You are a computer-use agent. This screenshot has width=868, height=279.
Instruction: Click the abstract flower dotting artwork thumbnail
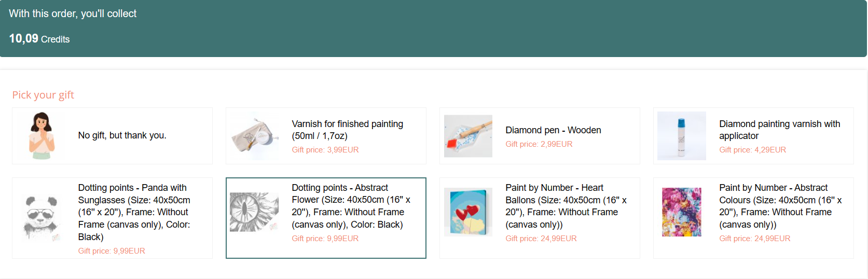point(254,212)
